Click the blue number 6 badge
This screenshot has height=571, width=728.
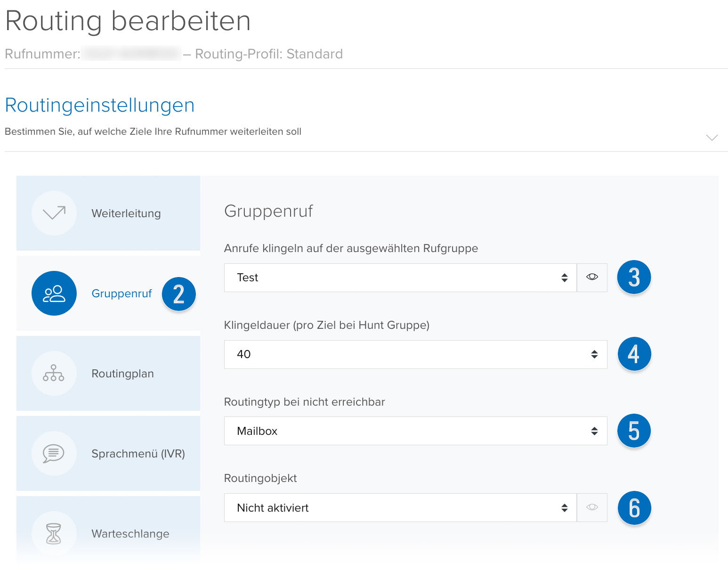[x=634, y=508]
